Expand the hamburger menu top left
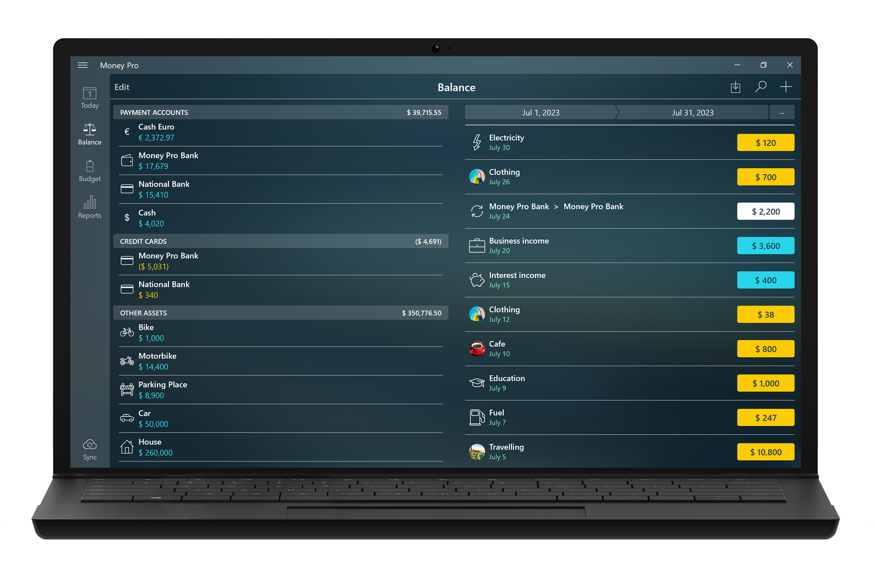The image size is (876, 588). coord(82,64)
